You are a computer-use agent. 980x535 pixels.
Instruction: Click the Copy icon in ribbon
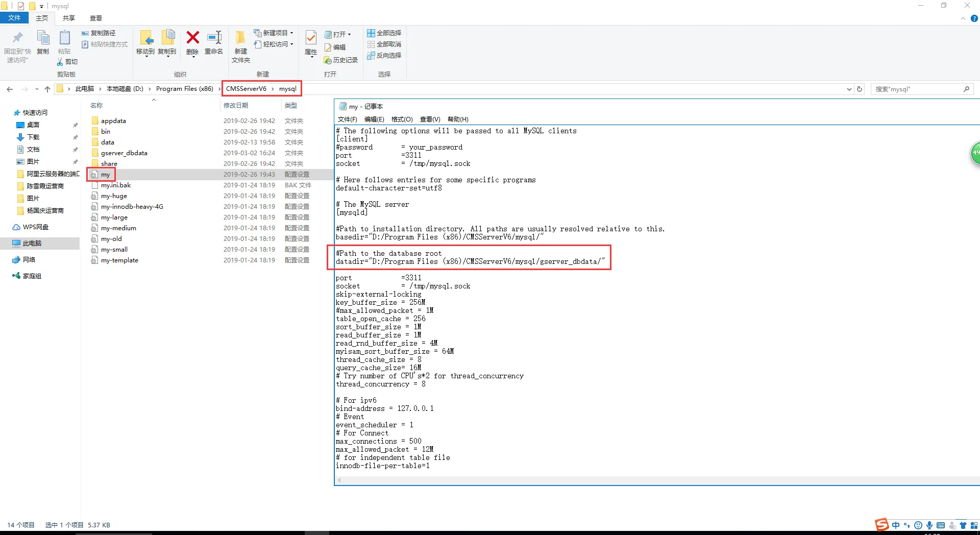point(43,38)
